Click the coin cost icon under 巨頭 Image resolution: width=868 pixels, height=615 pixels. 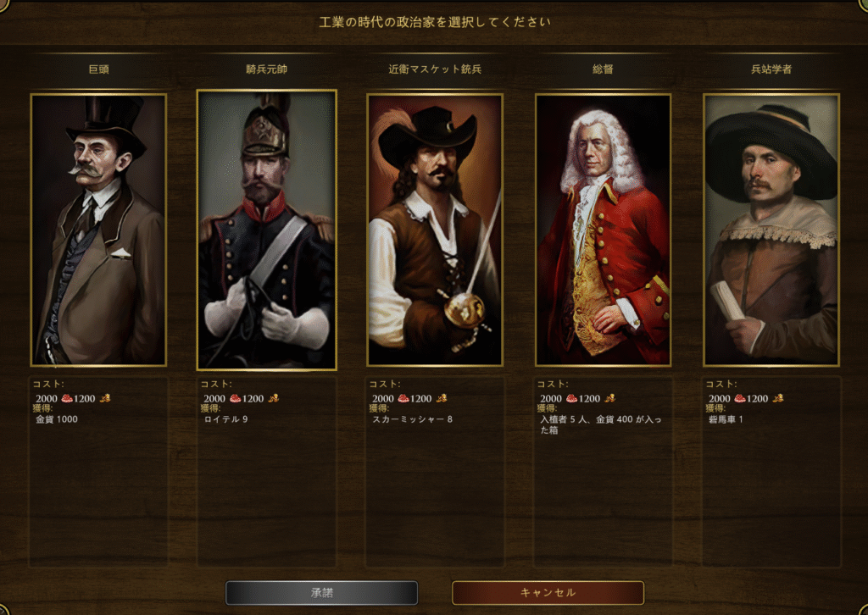pos(105,397)
